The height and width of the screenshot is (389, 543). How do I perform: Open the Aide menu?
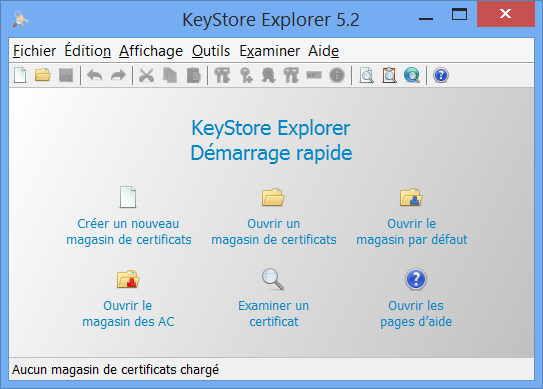point(323,51)
